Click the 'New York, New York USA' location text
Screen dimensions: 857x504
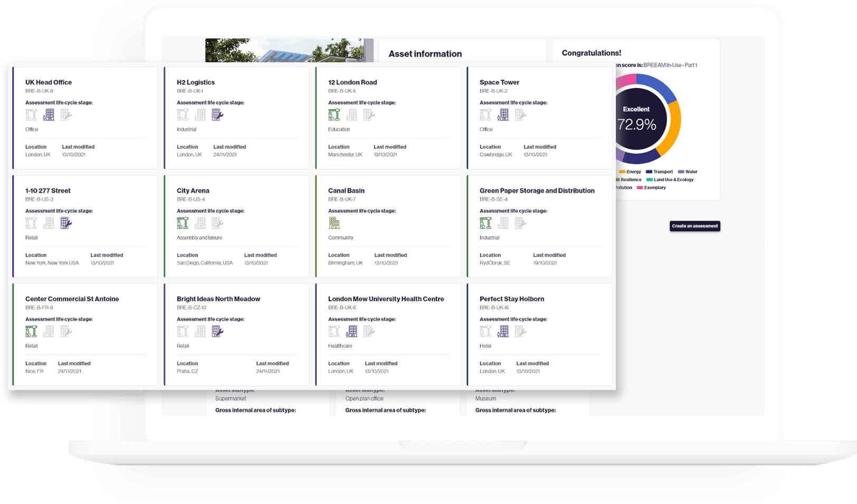point(52,263)
